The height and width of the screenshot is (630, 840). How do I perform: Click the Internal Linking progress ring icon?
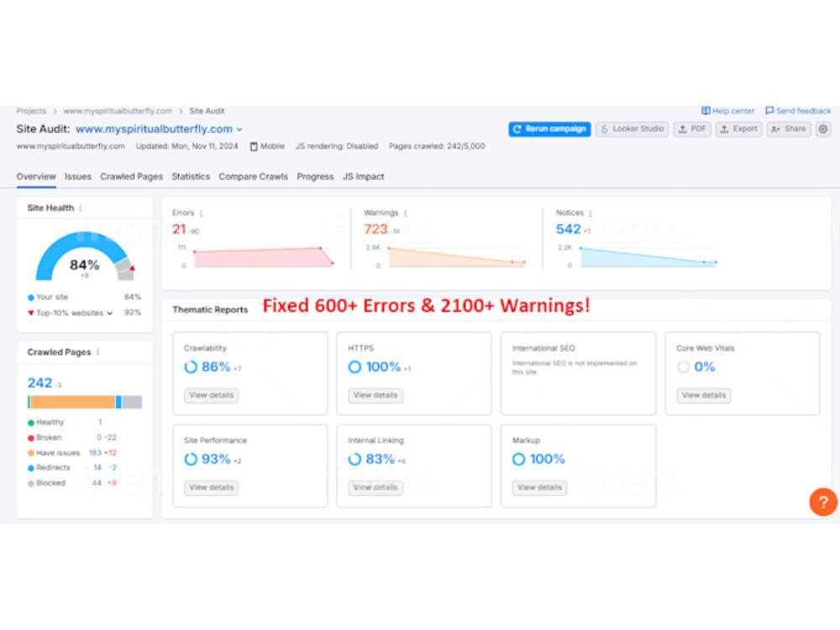(x=354, y=459)
